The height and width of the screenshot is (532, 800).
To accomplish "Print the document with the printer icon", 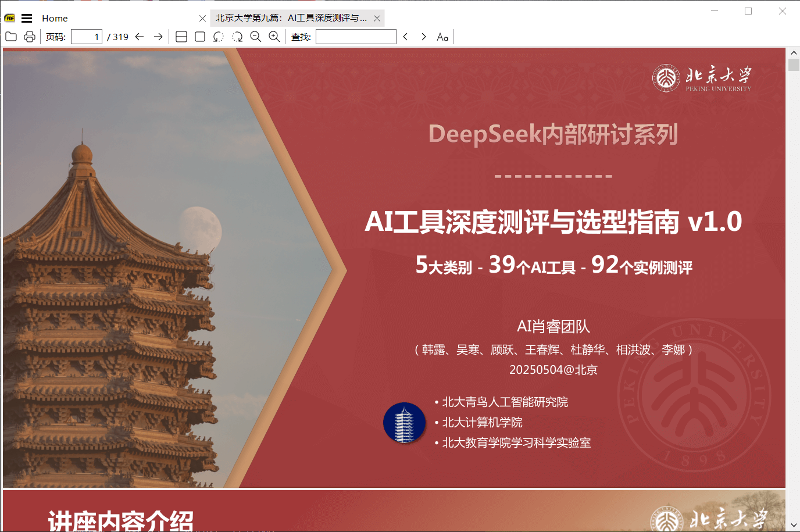I will click(x=30, y=37).
